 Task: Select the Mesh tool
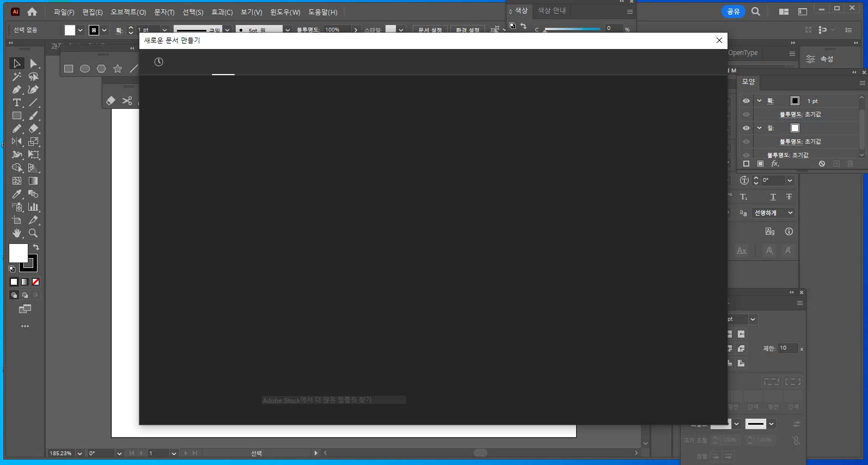[16, 181]
